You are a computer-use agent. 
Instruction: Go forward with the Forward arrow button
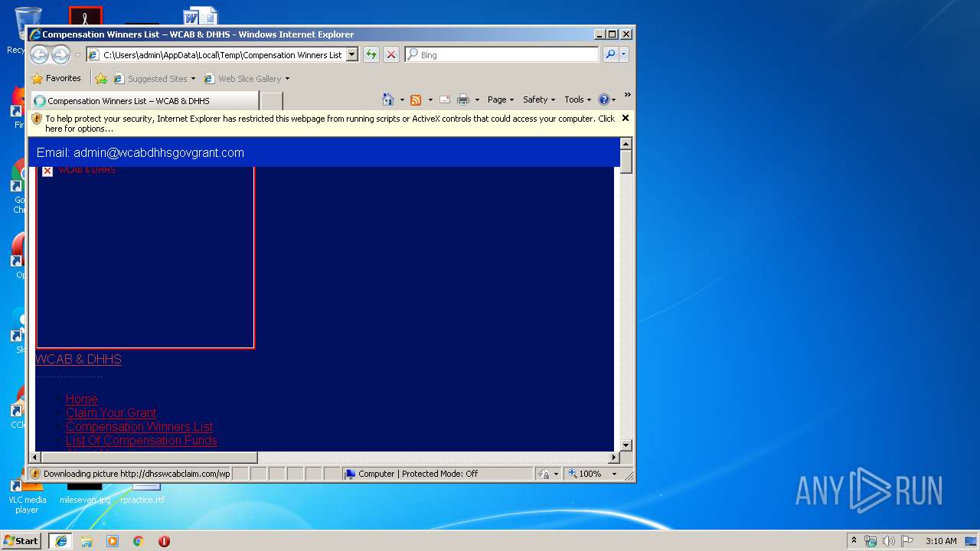tap(60, 54)
